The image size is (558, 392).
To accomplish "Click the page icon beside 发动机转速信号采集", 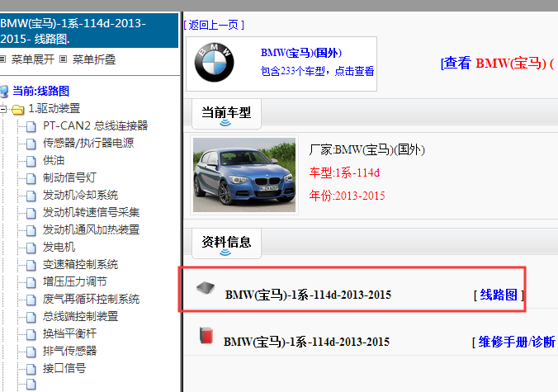I will [31, 213].
